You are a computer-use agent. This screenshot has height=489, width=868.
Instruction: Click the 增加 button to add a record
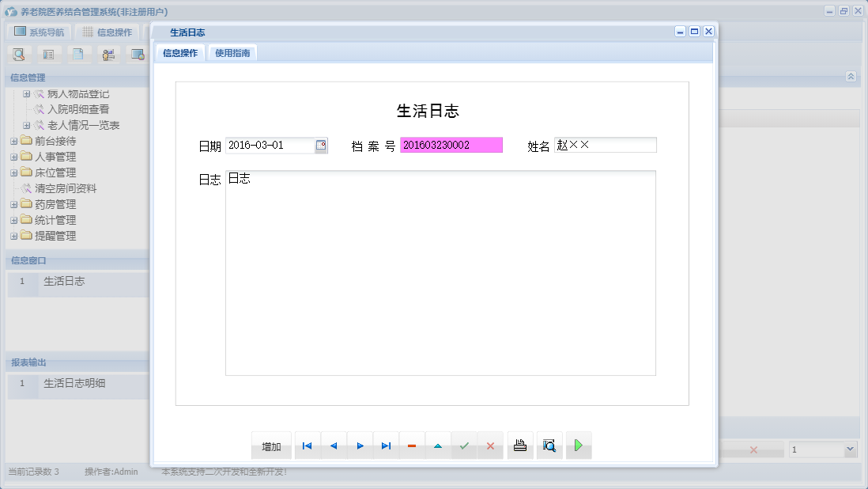click(270, 445)
